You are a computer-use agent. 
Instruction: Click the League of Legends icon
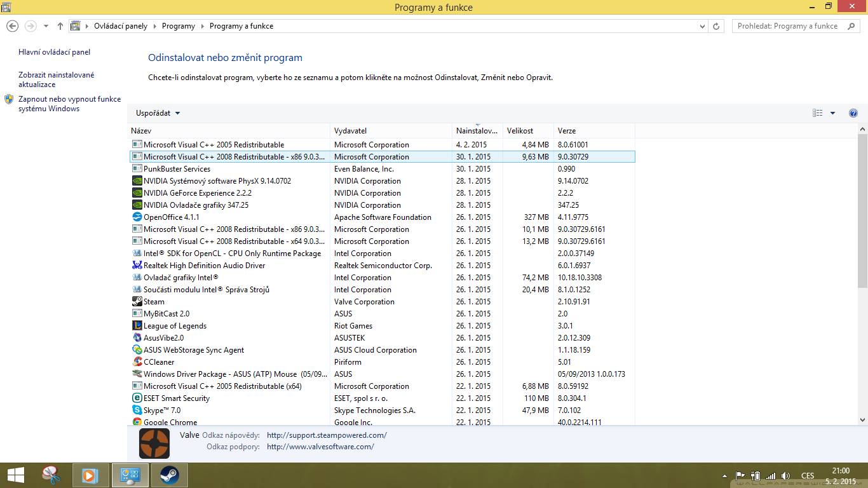tap(137, 325)
